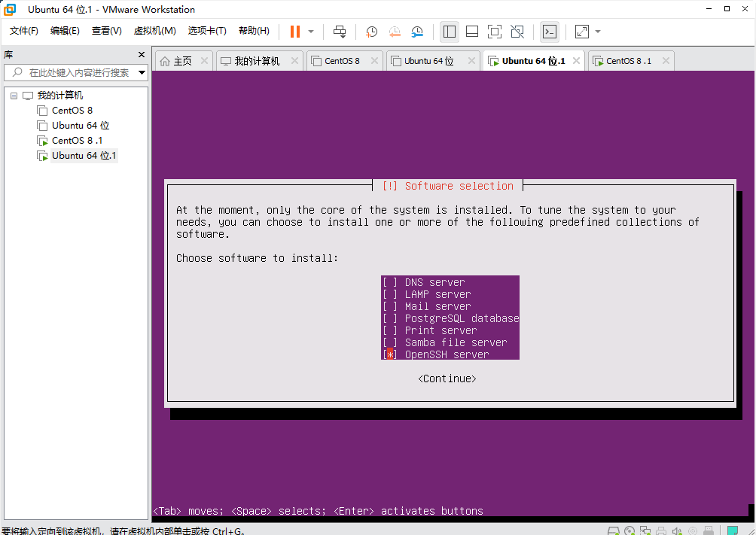
Task: Click the printer status icon
Action: 661,530
